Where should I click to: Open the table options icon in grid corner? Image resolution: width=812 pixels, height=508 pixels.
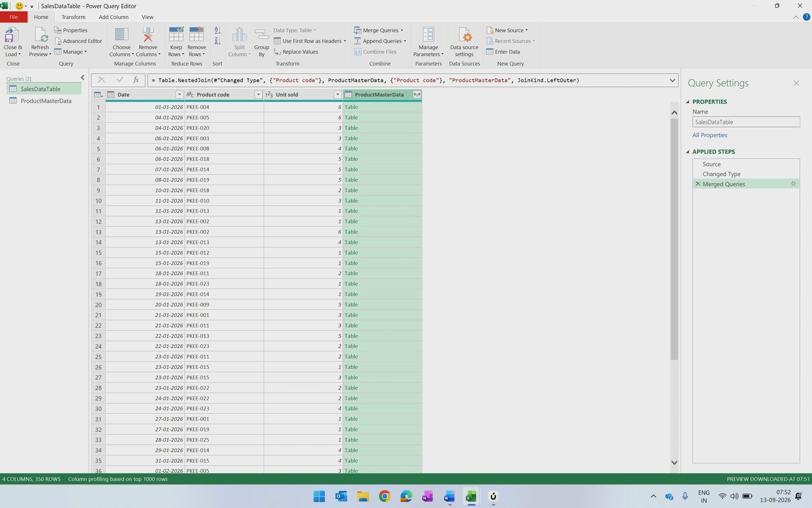(x=98, y=94)
